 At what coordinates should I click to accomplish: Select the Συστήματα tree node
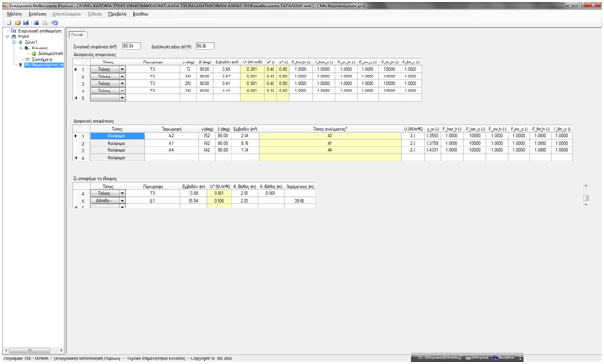click(42, 60)
